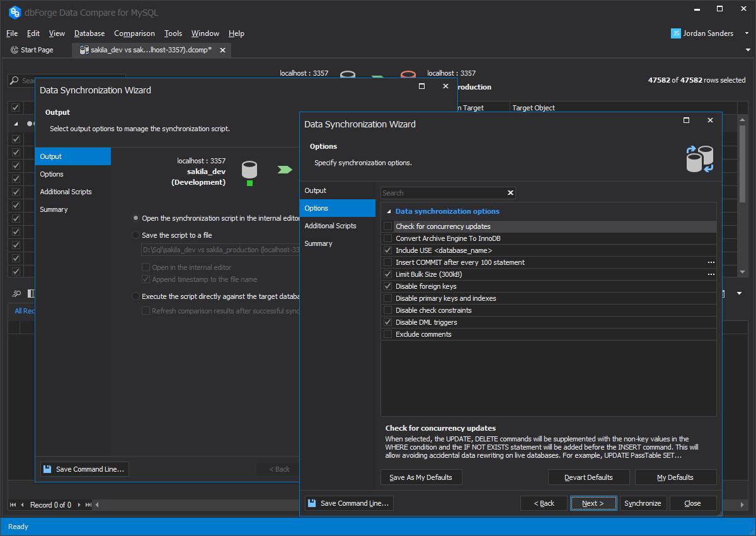Uncheck Disable DML triggers option
The height and width of the screenshot is (536, 756).
click(388, 322)
